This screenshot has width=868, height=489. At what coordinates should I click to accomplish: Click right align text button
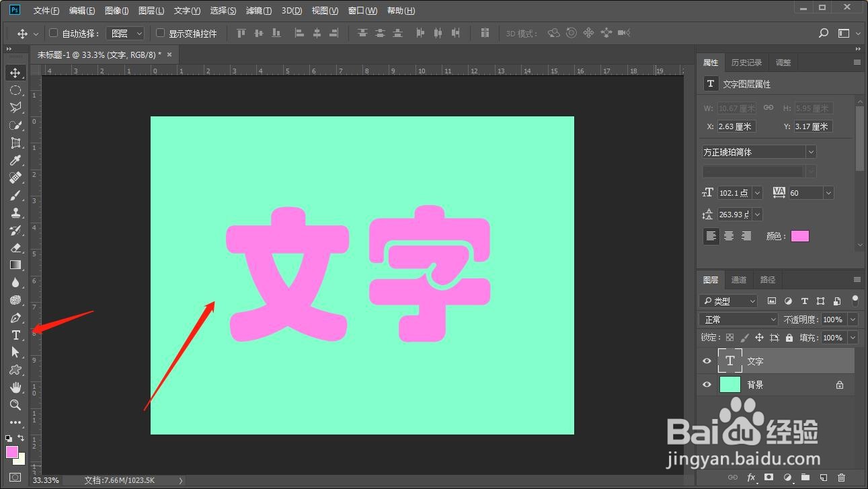coord(746,236)
